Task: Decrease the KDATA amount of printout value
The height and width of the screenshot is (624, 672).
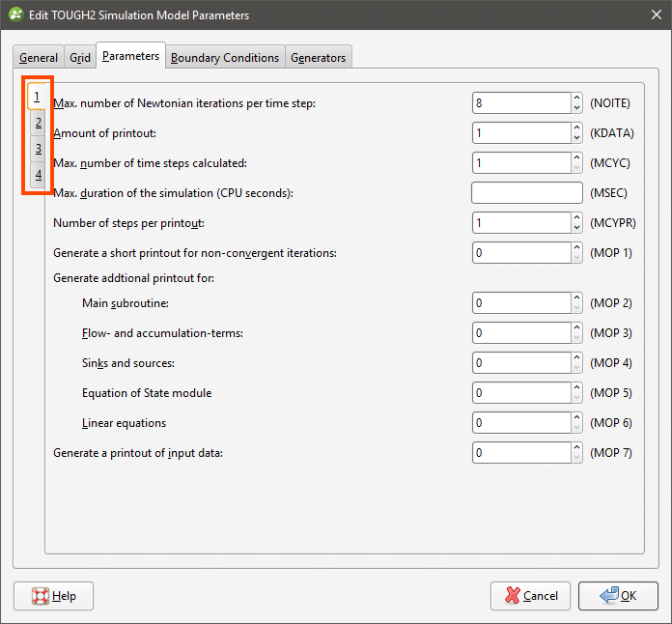Action: [x=576, y=138]
